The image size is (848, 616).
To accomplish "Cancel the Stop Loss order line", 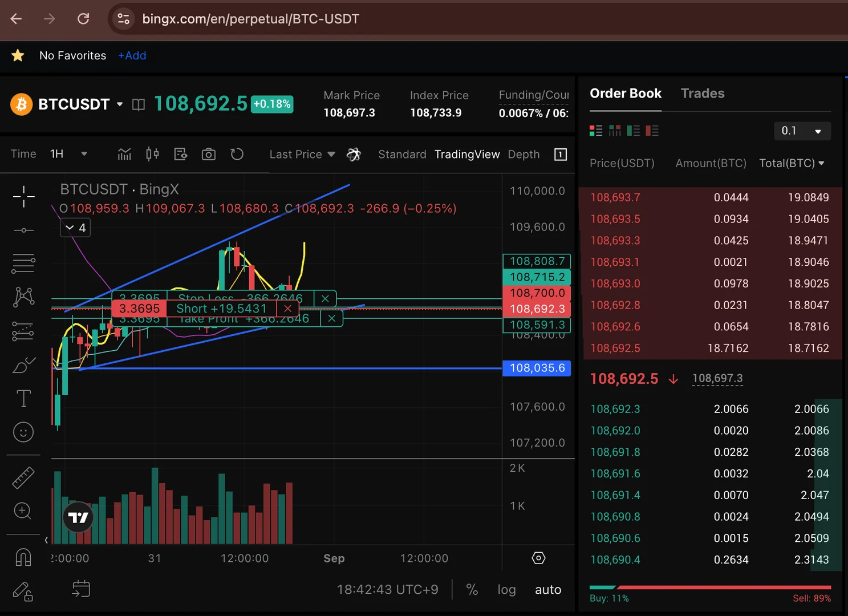I will coord(325,299).
